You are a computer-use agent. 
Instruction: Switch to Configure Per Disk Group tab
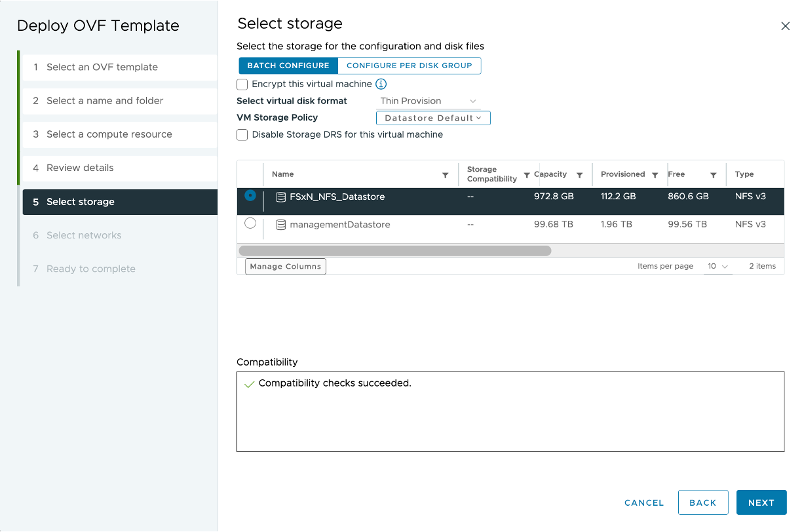click(x=410, y=66)
